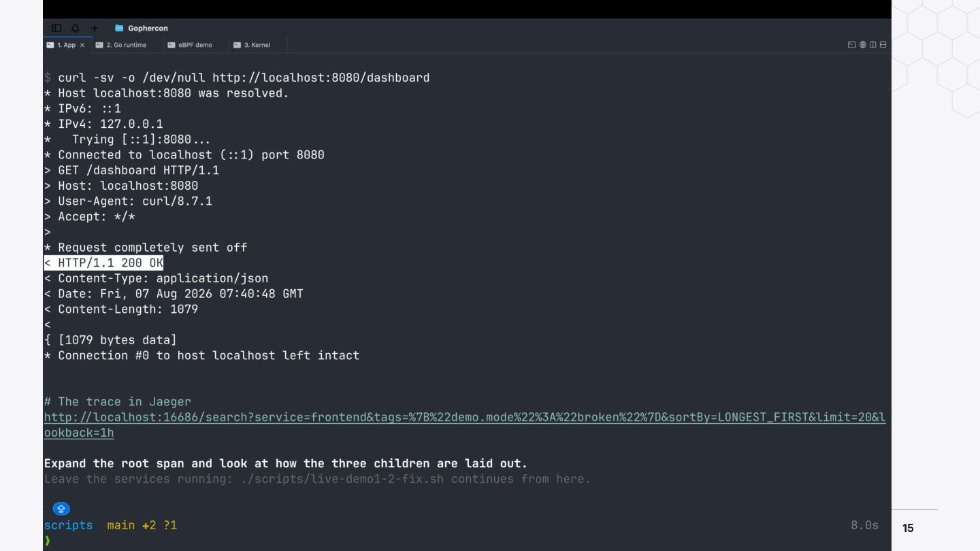Screen dimensions: 980x551
Task: Click the main +2 ?1 git status
Action: [x=142, y=525]
